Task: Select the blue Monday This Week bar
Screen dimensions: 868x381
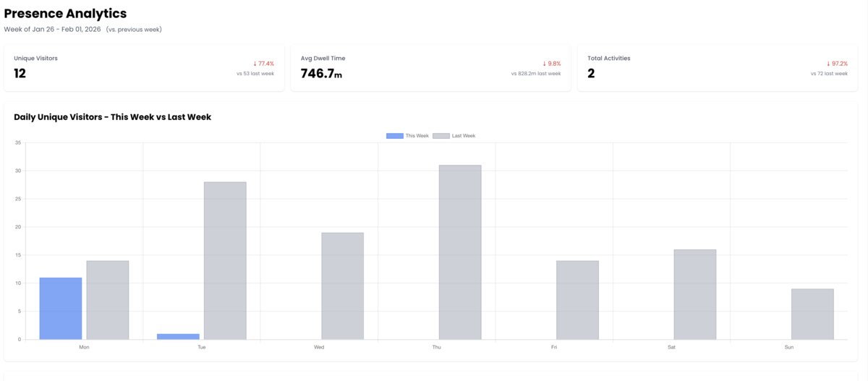Action: [60, 308]
